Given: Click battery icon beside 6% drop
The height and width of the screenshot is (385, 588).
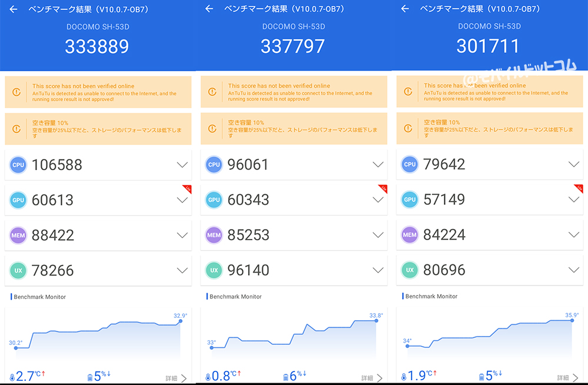Looking at the screenshot, I should pos(286,377).
